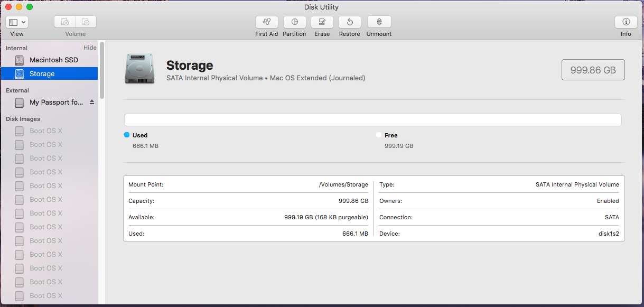Click the Used 666.1 MB table value
Image resolution: width=644 pixels, height=307 pixels.
click(x=355, y=234)
